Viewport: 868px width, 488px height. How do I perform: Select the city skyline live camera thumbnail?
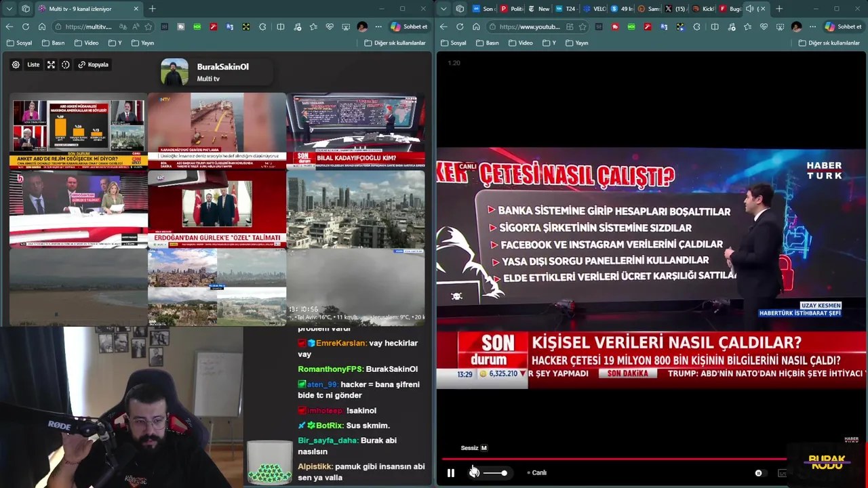356,209
